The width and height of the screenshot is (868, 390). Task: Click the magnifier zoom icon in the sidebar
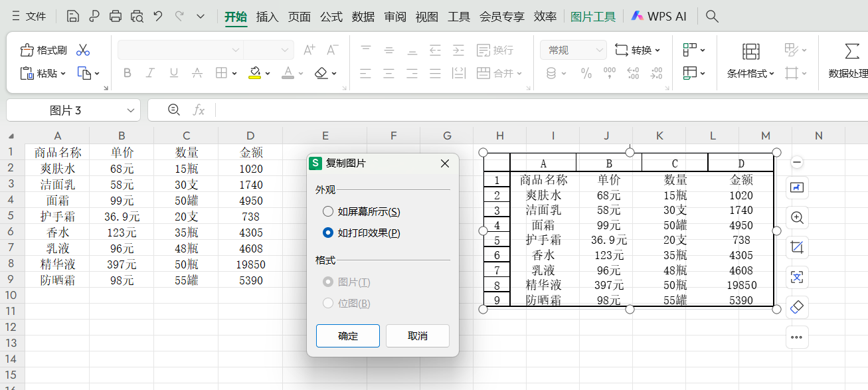point(797,217)
